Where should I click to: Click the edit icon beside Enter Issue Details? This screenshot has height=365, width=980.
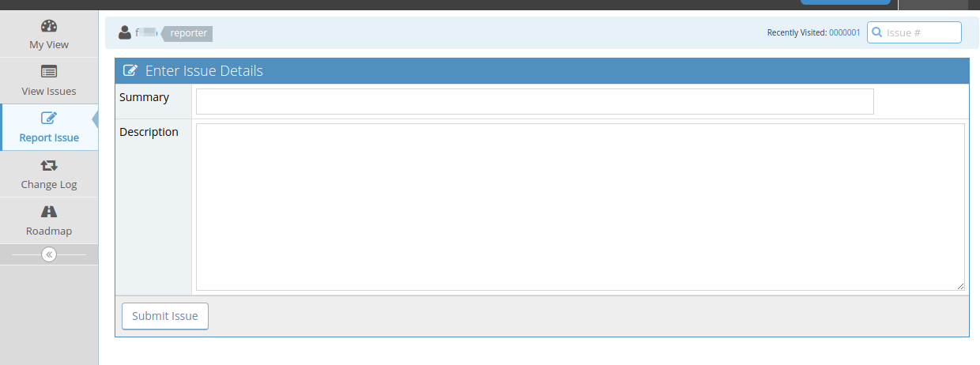[131, 70]
